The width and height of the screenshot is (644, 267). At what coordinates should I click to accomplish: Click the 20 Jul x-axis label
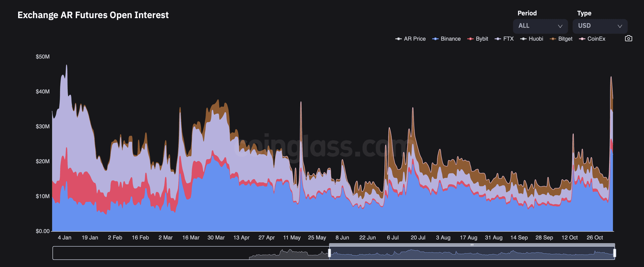(x=418, y=237)
